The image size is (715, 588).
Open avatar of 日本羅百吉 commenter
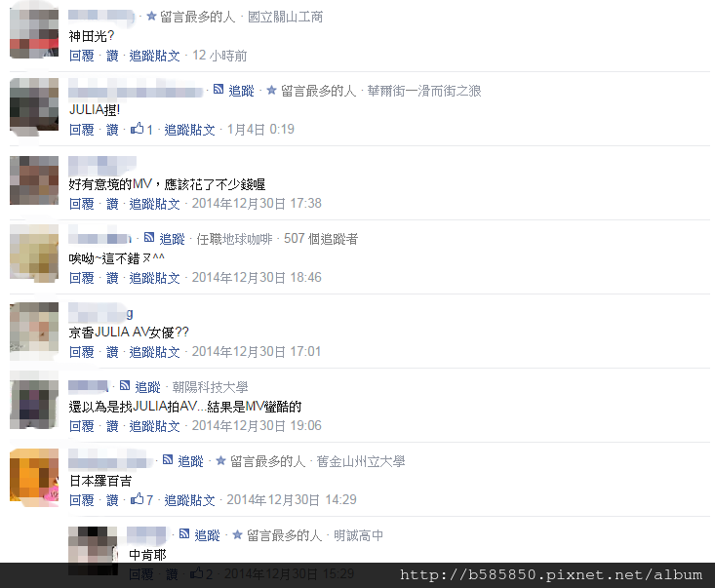click(x=34, y=477)
